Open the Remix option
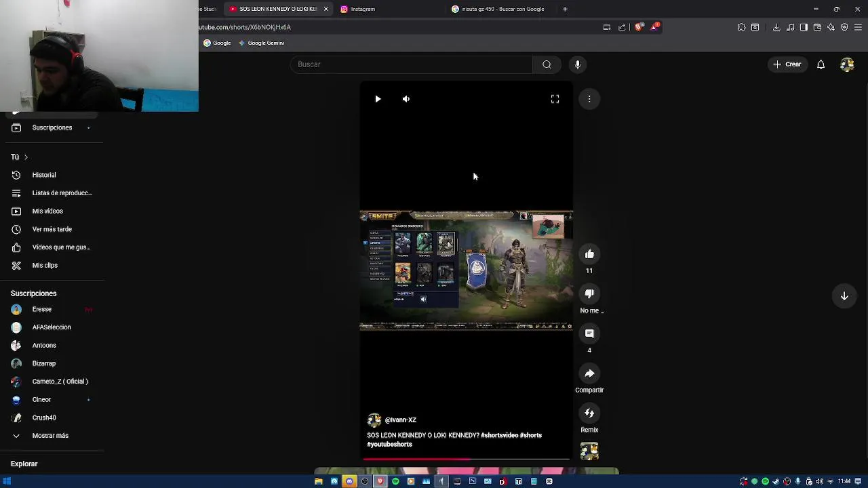Image resolution: width=868 pixels, height=488 pixels. [589, 413]
